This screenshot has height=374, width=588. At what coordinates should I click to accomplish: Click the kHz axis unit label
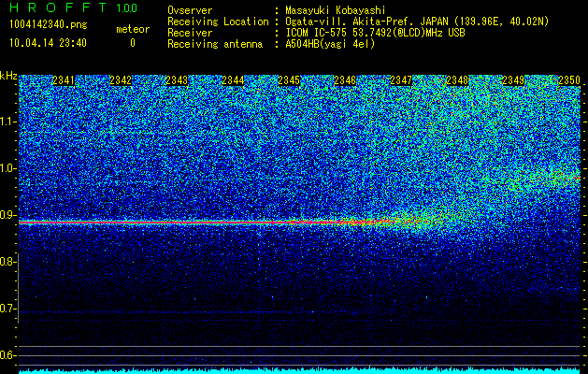[8, 76]
